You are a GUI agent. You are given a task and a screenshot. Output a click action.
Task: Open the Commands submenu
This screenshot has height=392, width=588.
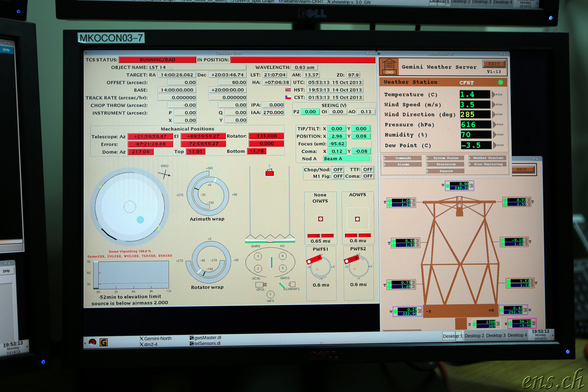402,158
